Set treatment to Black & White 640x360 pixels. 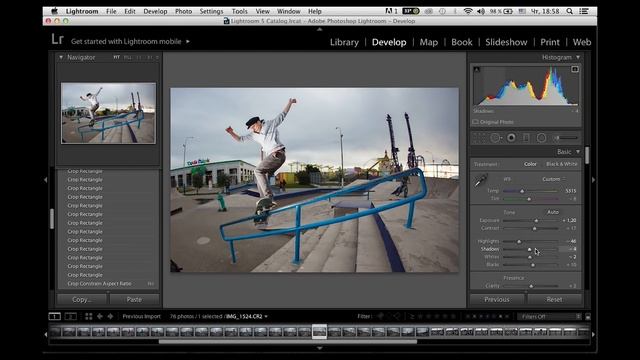point(562,164)
